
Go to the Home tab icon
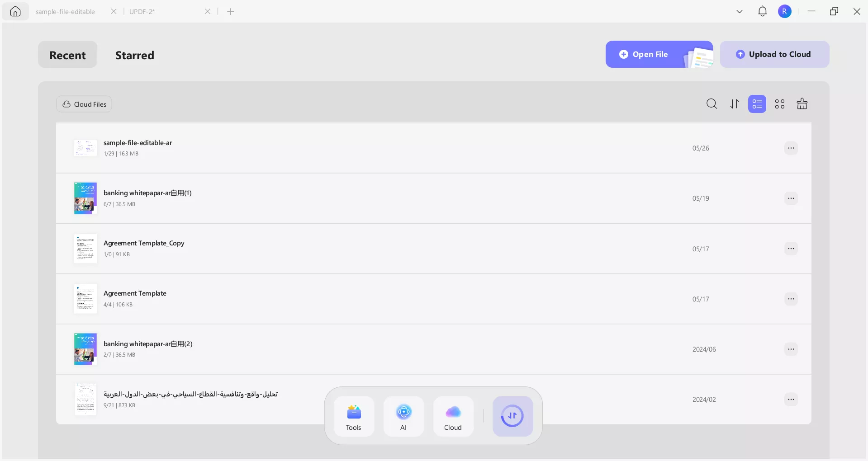click(15, 11)
